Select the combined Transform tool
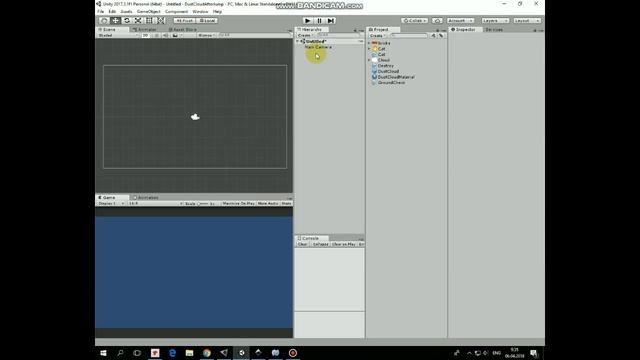 (161, 20)
